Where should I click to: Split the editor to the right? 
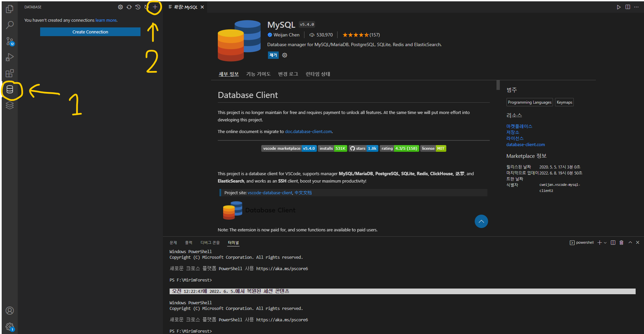pos(628,7)
